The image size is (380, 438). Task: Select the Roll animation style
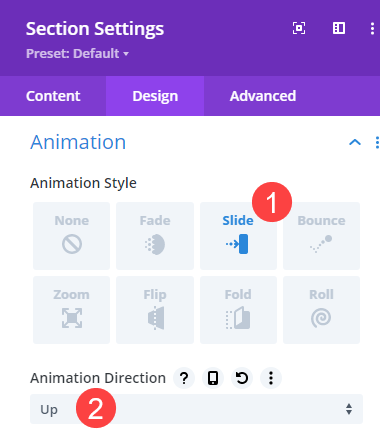[321, 310]
